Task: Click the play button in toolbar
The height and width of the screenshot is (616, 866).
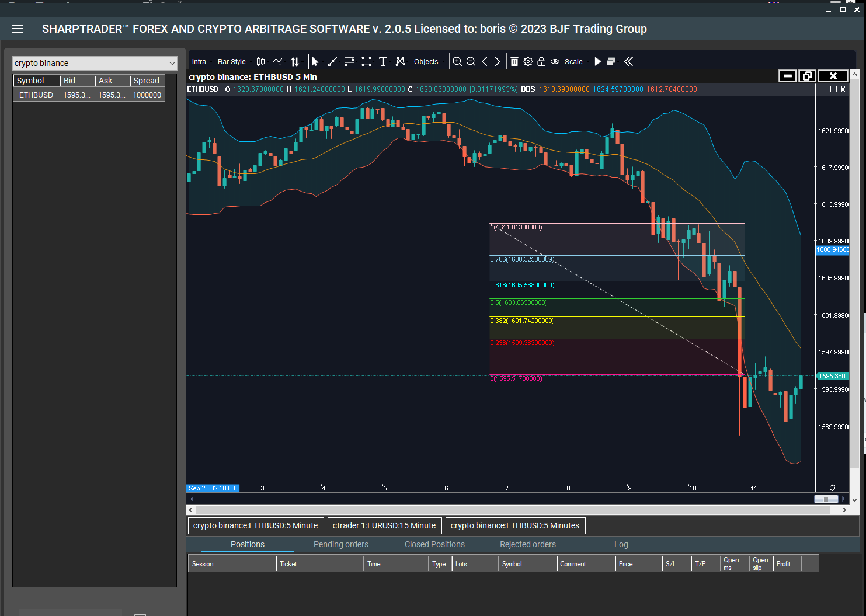Action: 597,61
